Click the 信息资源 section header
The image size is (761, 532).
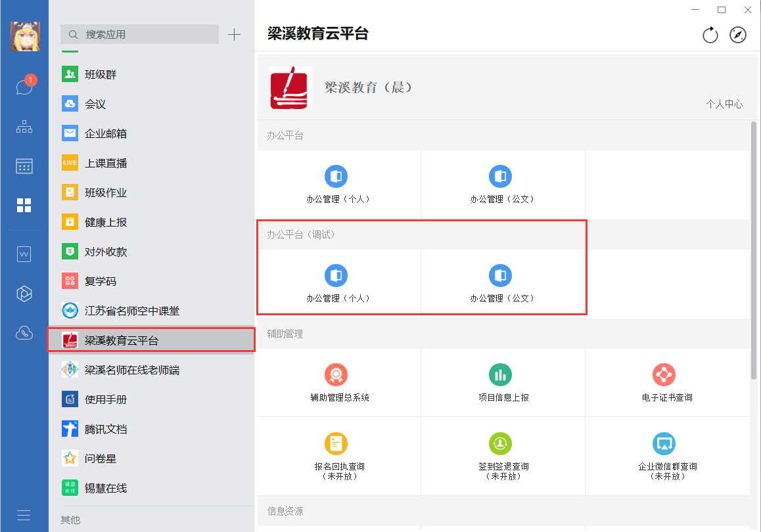[x=285, y=511]
